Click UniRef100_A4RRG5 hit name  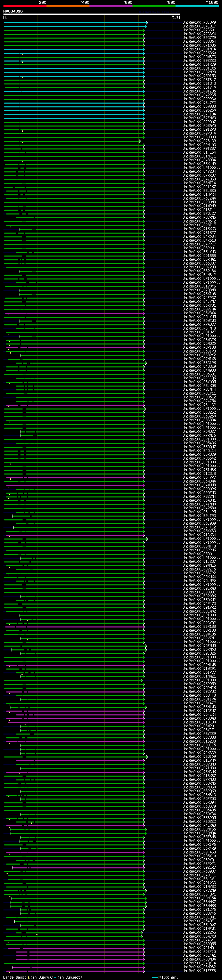pos(199,95)
